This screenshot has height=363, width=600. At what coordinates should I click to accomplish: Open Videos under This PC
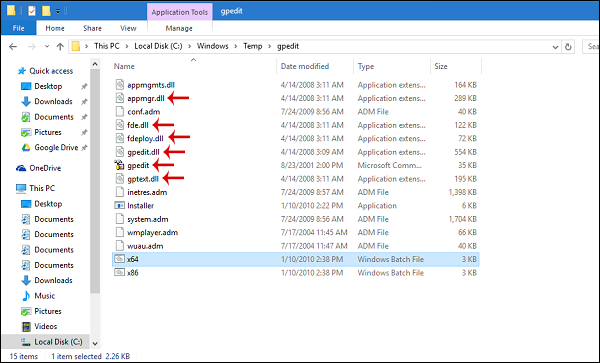(46, 326)
